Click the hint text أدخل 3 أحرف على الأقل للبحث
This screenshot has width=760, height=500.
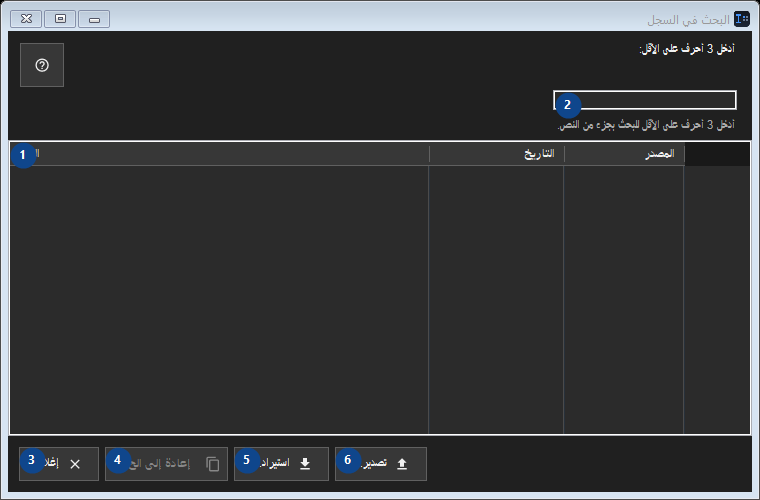pyautogui.click(x=646, y=125)
